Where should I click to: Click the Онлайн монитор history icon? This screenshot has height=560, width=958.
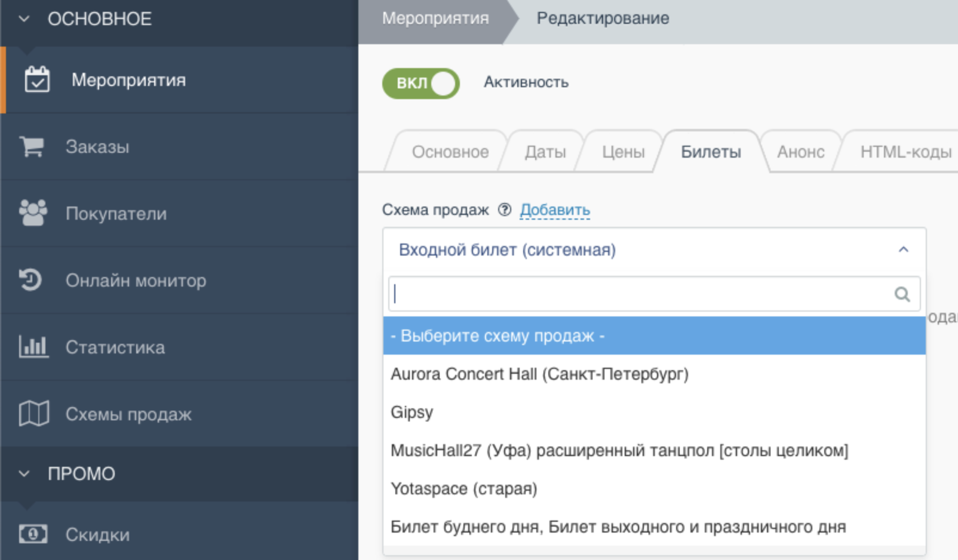30,280
